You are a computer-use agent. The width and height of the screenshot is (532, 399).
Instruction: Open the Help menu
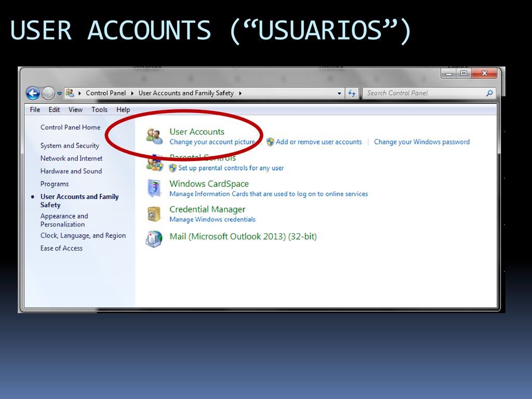[123, 110]
